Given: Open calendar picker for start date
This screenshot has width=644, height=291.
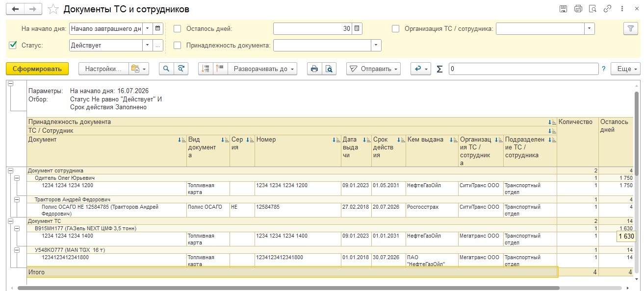Looking at the screenshot, I should point(158,28).
